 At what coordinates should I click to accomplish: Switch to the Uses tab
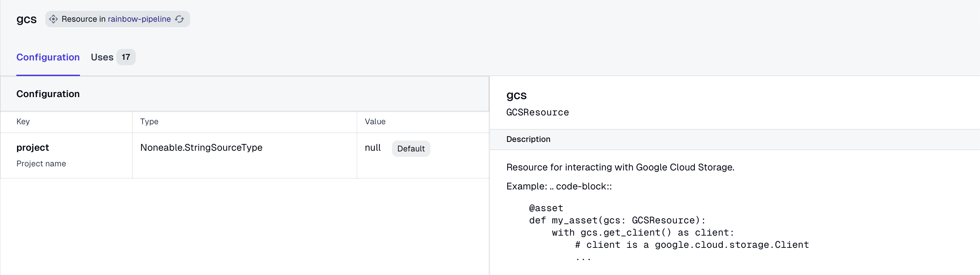coord(102,57)
